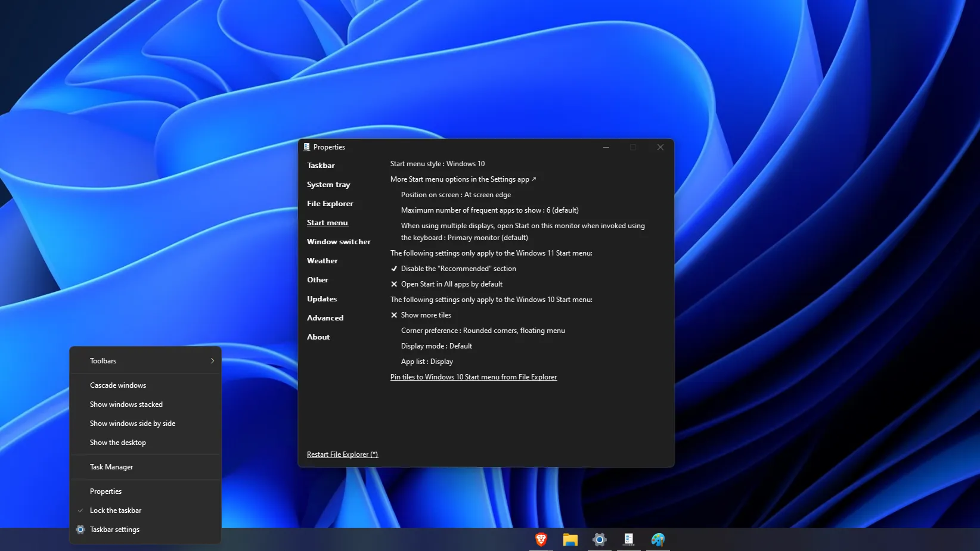This screenshot has width=980, height=551.
Task: Open More Start menu options in Settings app
Action: (x=463, y=179)
